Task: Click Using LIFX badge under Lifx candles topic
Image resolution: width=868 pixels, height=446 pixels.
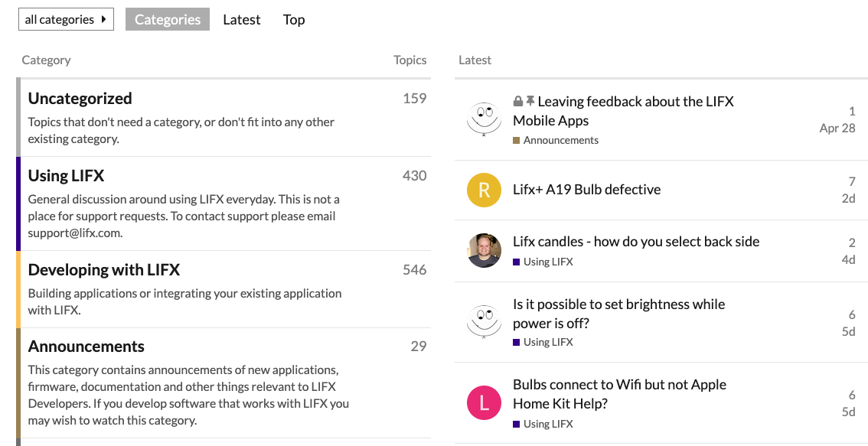Action: tap(543, 262)
